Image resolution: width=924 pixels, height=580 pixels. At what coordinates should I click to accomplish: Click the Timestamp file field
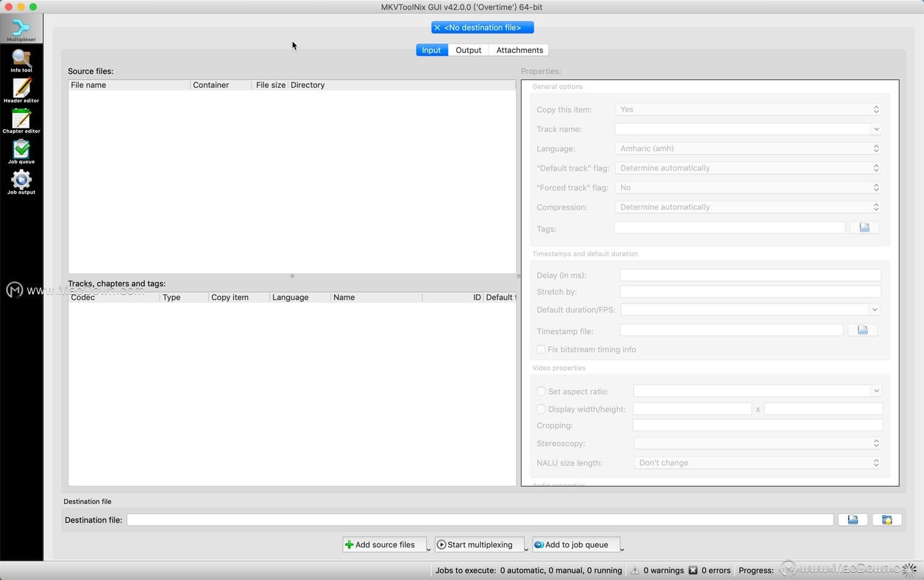pyautogui.click(x=732, y=330)
